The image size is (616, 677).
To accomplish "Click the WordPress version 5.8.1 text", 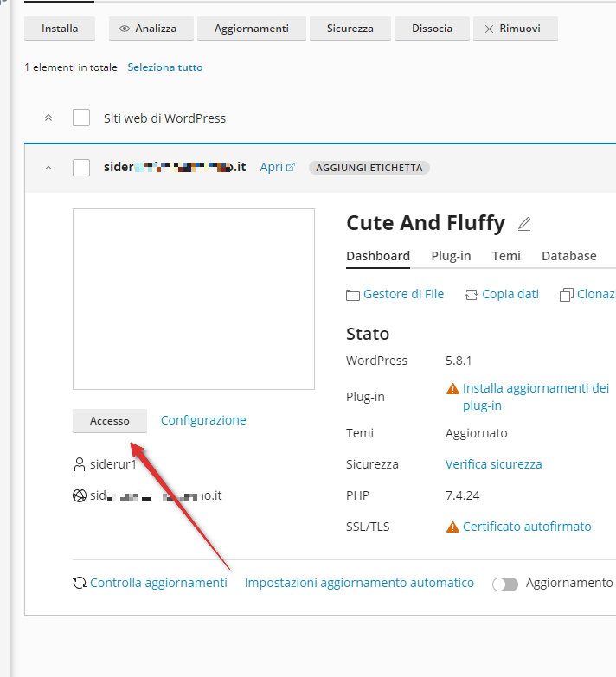I will (x=459, y=361).
